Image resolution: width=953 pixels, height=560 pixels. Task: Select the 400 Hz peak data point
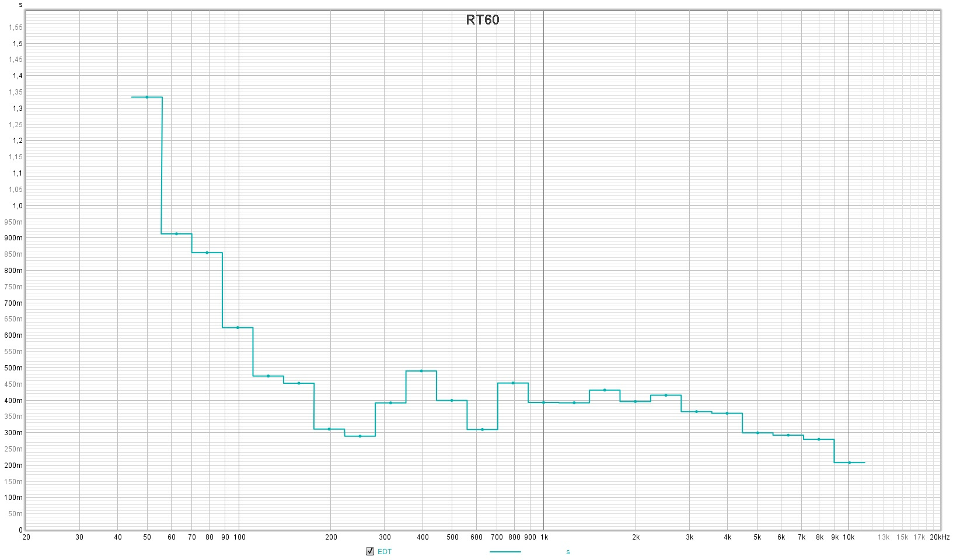pyautogui.click(x=421, y=371)
